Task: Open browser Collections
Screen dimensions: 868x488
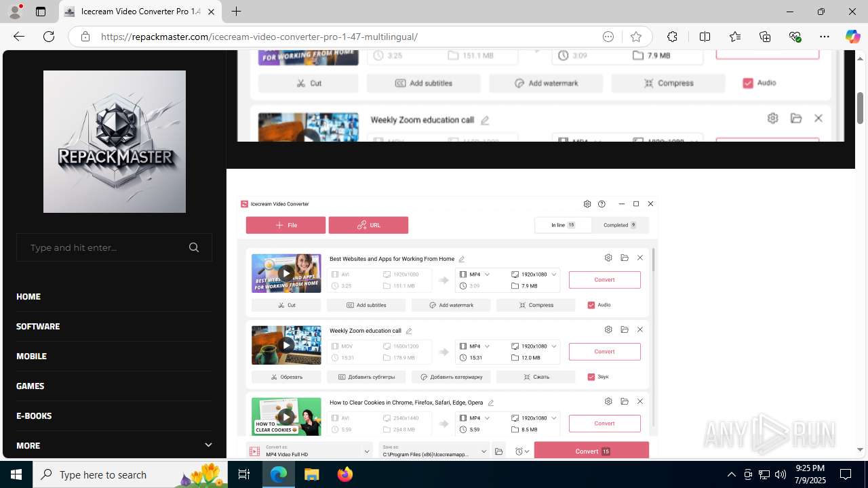Action: (x=765, y=37)
